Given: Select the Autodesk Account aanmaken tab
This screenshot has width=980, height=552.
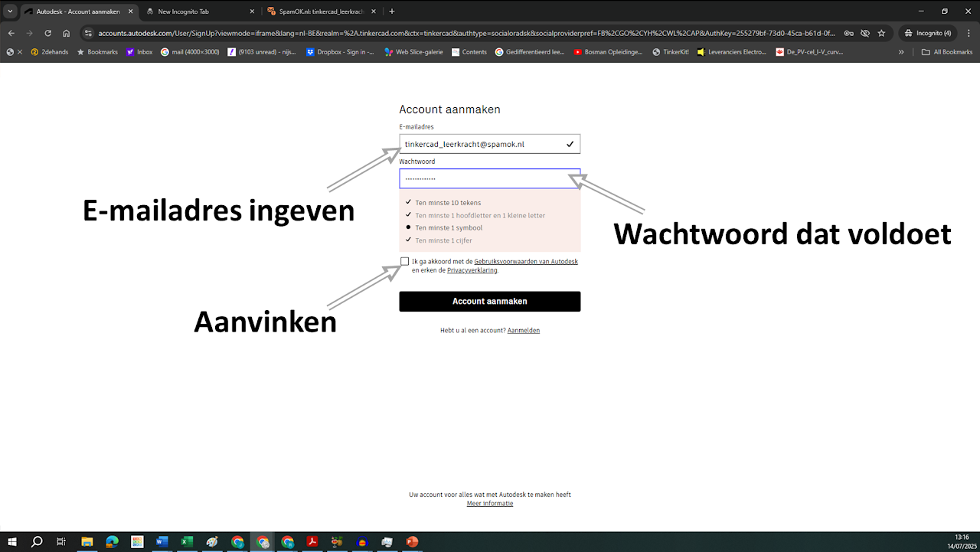Looking at the screenshot, I should [78, 11].
